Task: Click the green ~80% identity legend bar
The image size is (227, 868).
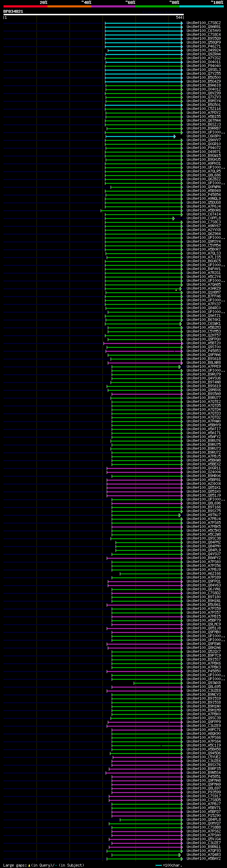Action: tap(157, 6)
